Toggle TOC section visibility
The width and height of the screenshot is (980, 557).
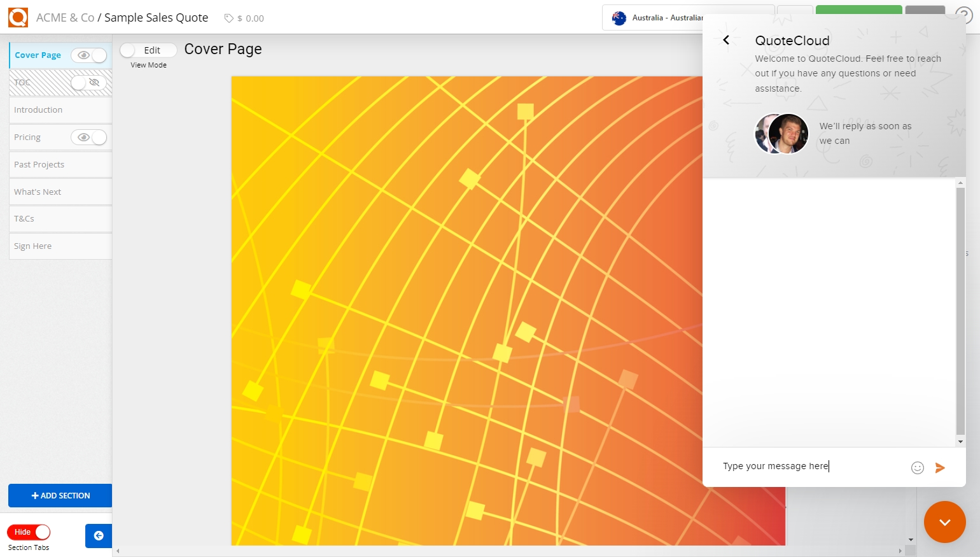point(89,83)
